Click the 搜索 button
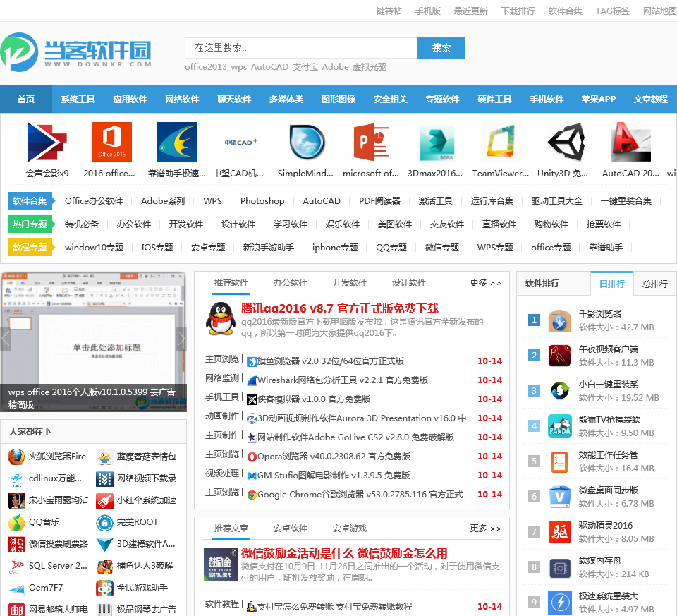This screenshot has width=677, height=616. click(441, 47)
